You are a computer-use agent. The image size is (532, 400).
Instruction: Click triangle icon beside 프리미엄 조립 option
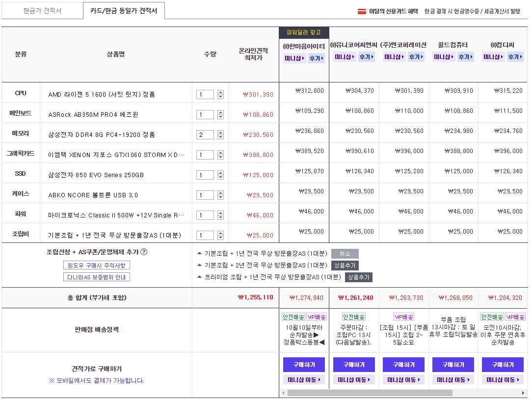199,277
